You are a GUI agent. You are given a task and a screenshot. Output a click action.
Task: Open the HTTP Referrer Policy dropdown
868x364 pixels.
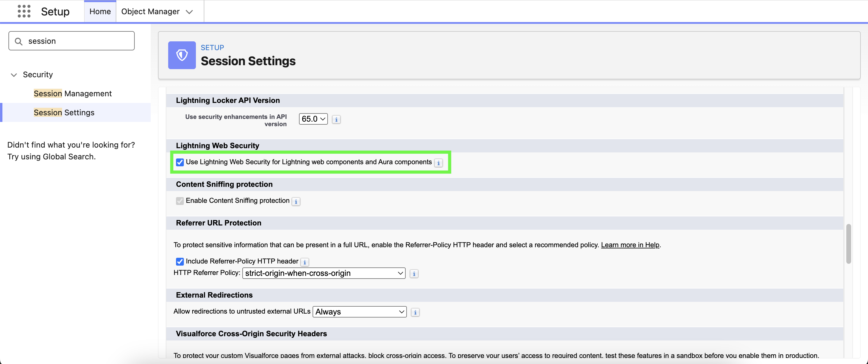323,273
